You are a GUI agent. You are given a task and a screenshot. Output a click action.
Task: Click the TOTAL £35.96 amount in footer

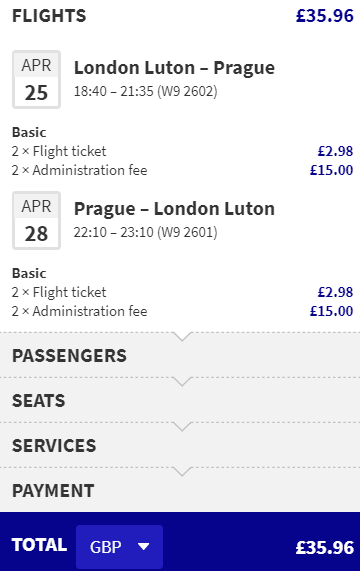[325, 547]
